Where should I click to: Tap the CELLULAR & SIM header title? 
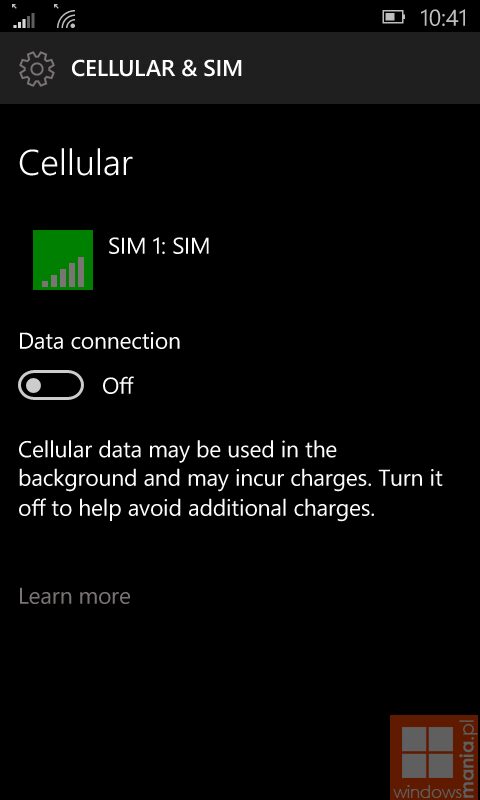157,68
